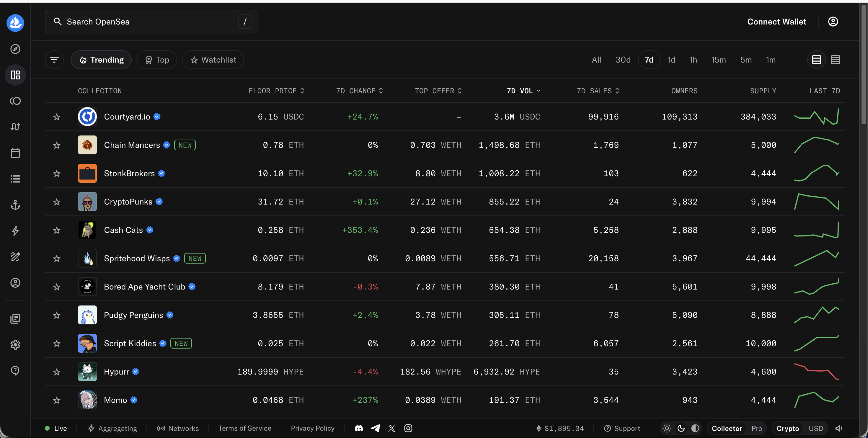This screenshot has width=868, height=438.
Task: Open the Momo collection row
Action: pyautogui.click(x=445, y=400)
